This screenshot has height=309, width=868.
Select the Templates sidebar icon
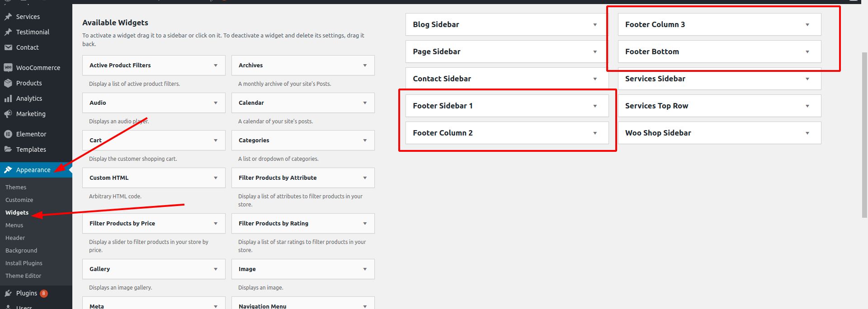[8, 149]
